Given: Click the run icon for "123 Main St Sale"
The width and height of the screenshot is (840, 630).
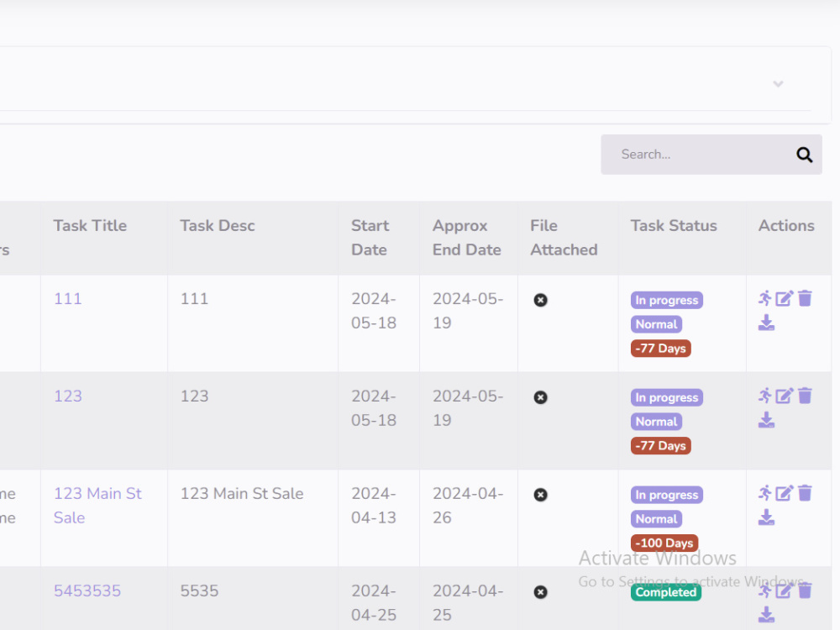Looking at the screenshot, I should [x=766, y=493].
